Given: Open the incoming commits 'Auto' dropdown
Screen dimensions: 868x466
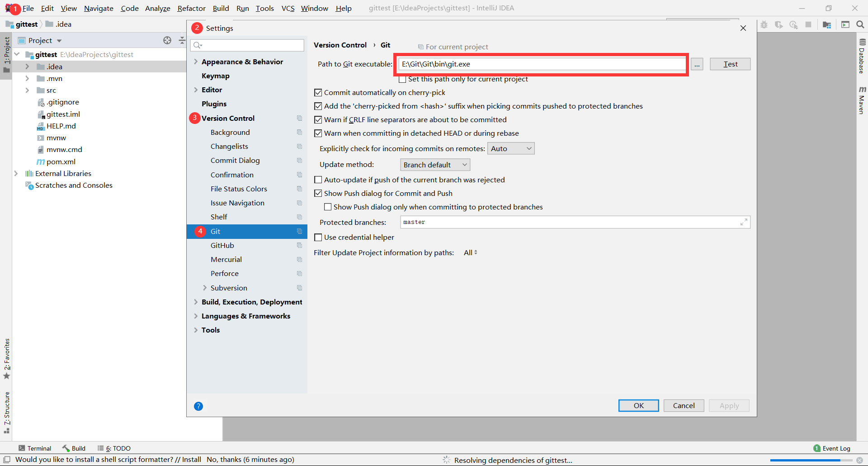Looking at the screenshot, I should tap(511, 148).
